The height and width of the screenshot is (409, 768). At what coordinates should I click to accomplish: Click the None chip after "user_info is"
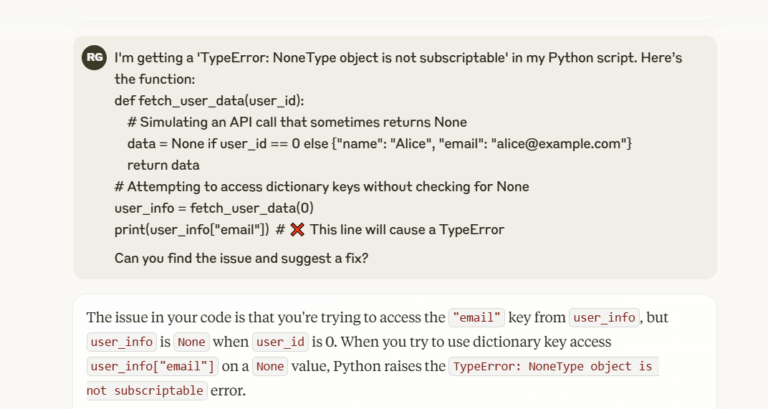[191, 342]
